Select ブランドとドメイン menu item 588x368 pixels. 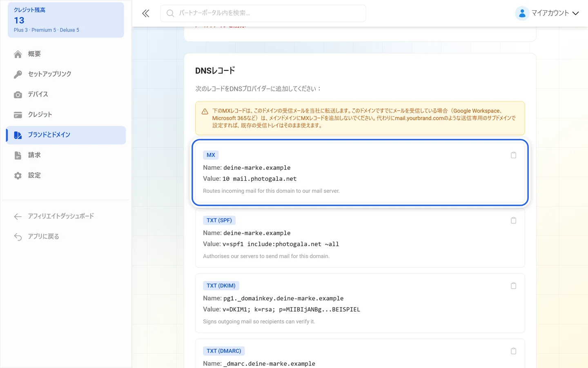click(x=66, y=135)
